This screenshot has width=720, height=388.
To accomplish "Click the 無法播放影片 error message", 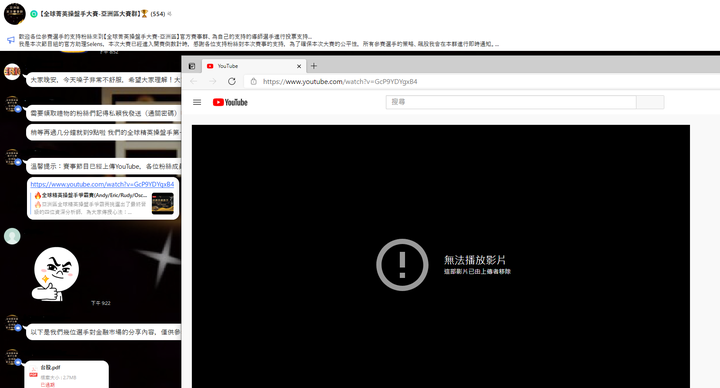I will click(475, 260).
